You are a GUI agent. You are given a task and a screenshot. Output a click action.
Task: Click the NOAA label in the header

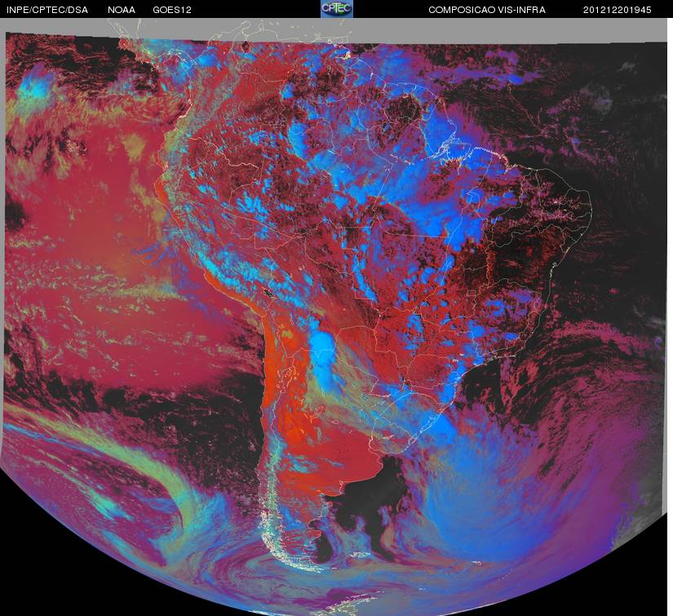[122, 10]
